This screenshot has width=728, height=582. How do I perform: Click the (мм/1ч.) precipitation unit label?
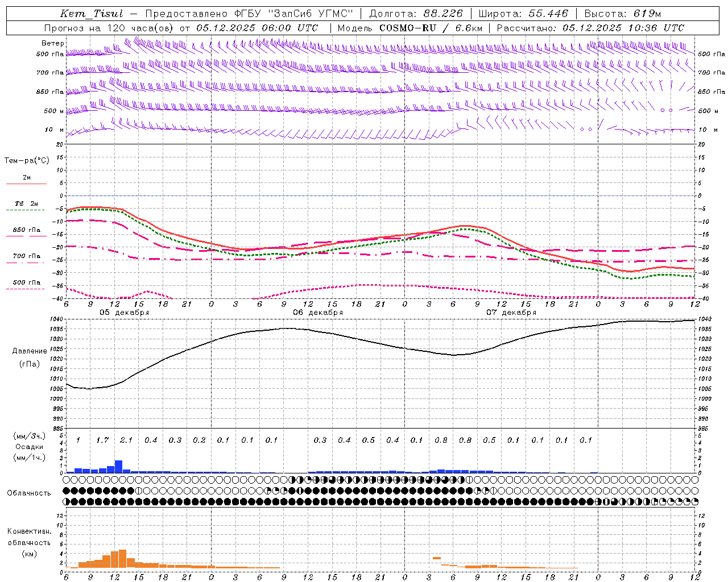[x=29, y=458]
